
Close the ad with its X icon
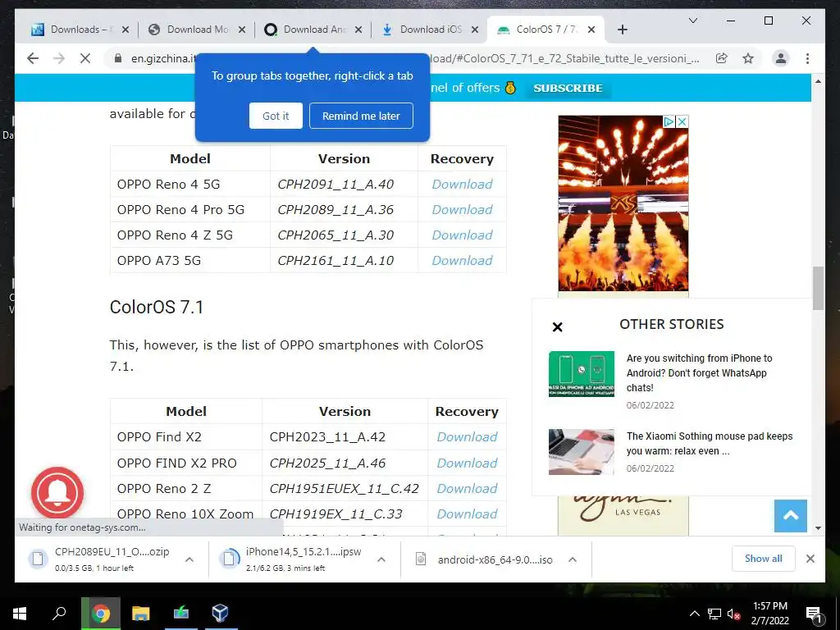[682, 121]
